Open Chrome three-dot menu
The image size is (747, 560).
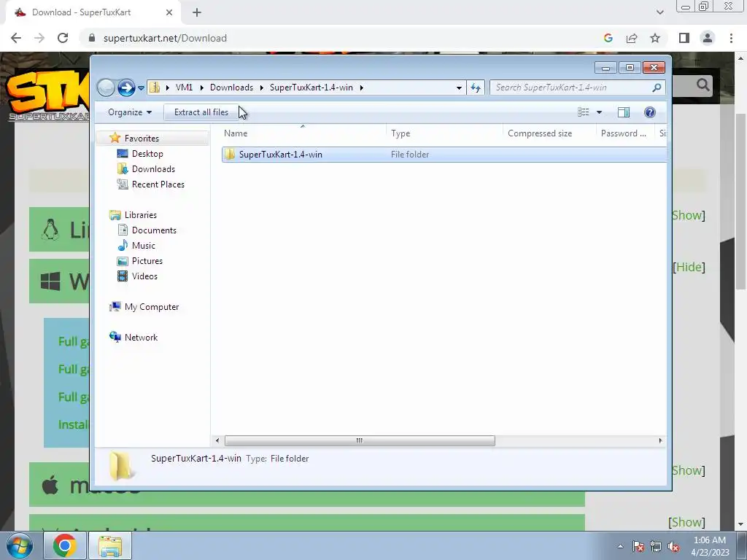coord(731,38)
